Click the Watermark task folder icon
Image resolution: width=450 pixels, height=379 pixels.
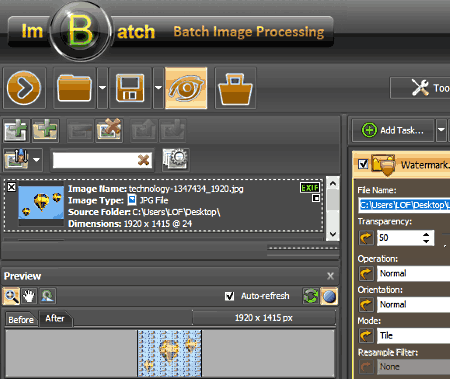[384, 164]
